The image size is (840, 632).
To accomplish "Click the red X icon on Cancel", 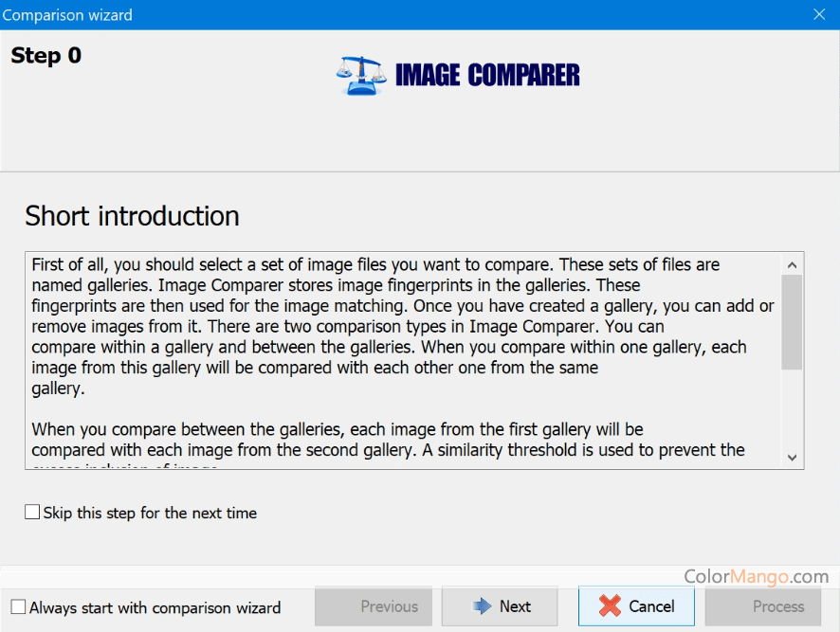I will (x=611, y=606).
